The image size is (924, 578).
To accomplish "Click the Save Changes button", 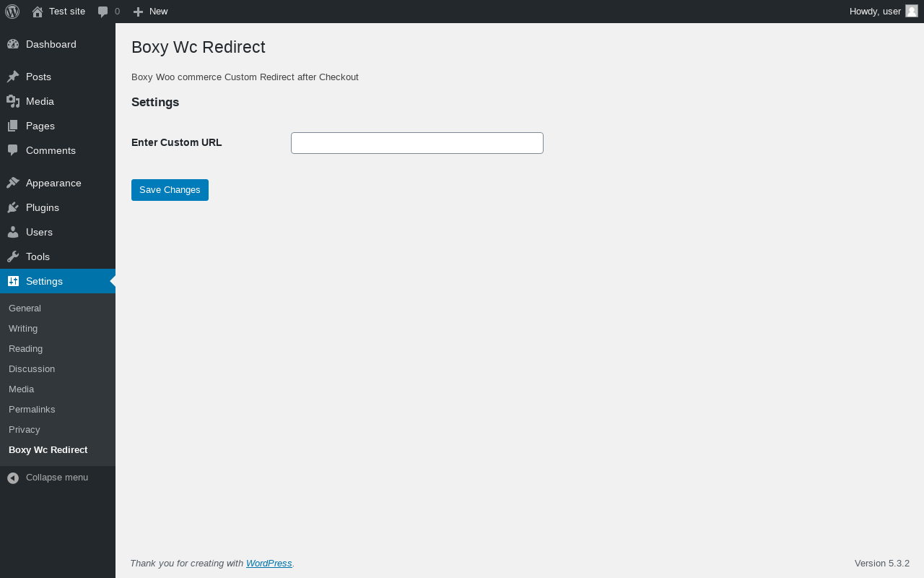I will (x=170, y=190).
